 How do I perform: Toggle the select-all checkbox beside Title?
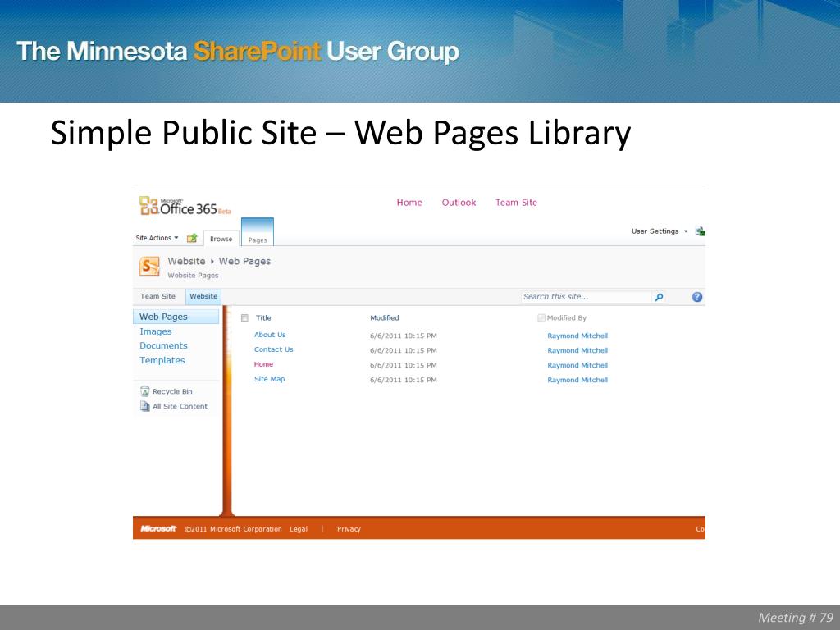(244, 318)
